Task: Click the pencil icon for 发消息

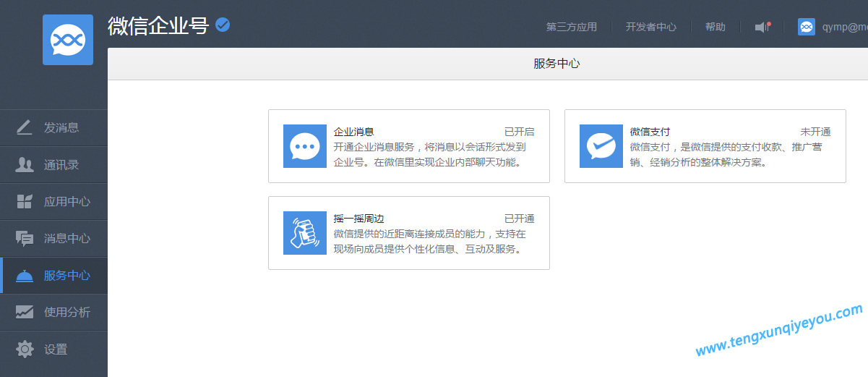Action: (x=25, y=127)
